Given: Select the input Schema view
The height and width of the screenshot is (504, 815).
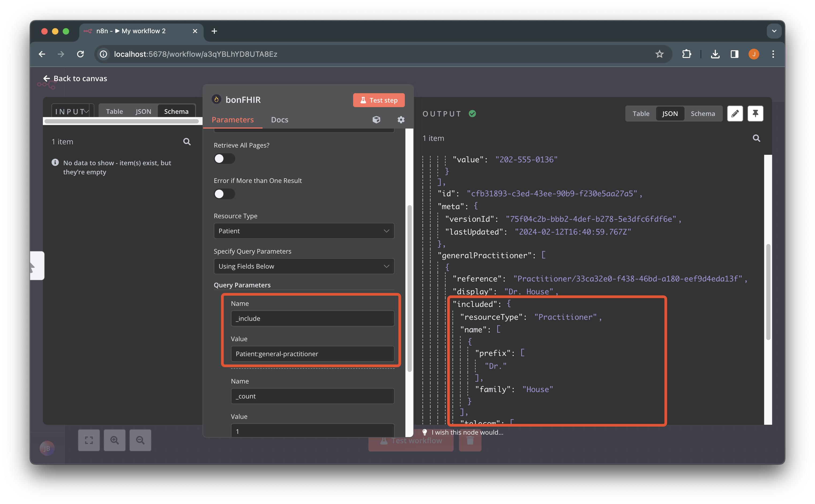Looking at the screenshot, I should click(176, 111).
